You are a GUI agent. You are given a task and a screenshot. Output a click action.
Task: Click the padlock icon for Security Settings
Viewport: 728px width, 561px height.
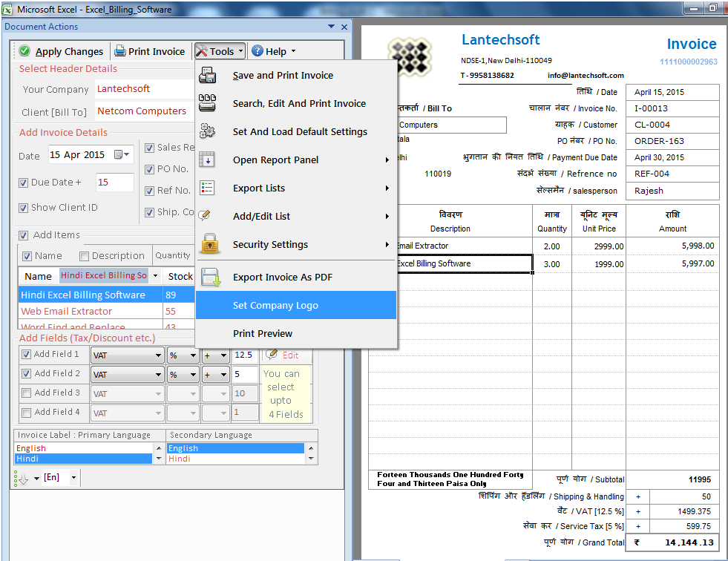tap(210, 244)
